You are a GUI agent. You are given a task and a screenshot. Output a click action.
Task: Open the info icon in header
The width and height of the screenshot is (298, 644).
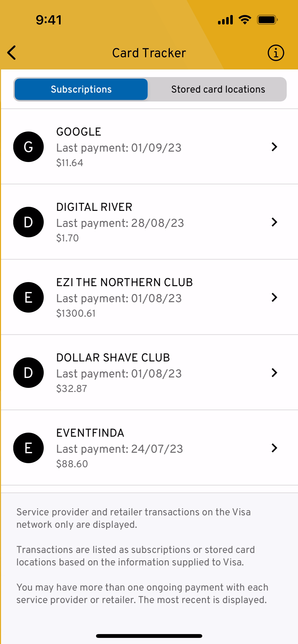tap(276, 53)
